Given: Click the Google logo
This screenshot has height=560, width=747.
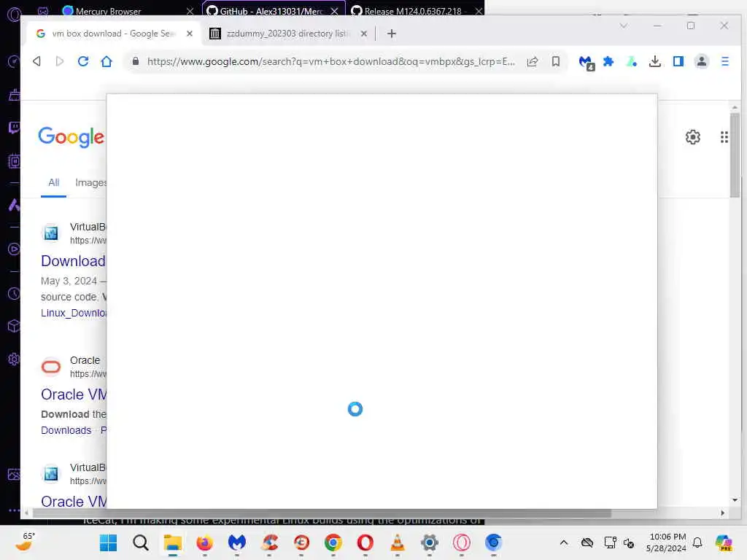Looking at the screenshot, I should (x=71, y=137).
